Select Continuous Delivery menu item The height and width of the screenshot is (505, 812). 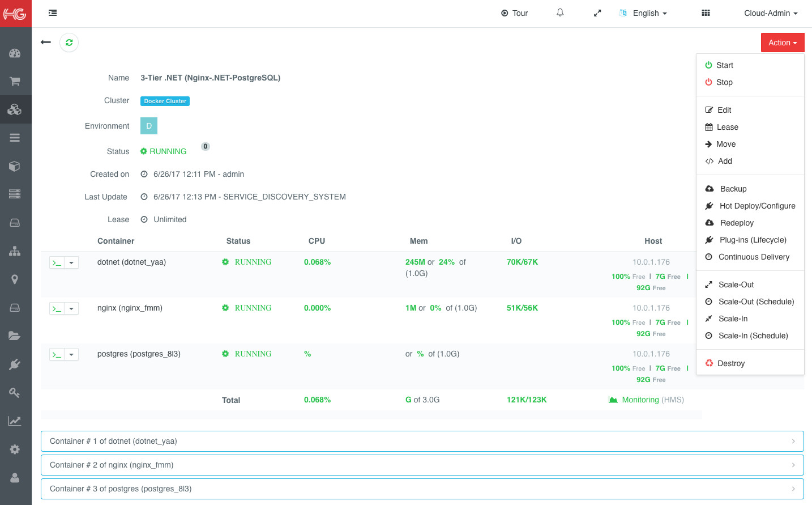pyautogui.click(x=750, y=257)
